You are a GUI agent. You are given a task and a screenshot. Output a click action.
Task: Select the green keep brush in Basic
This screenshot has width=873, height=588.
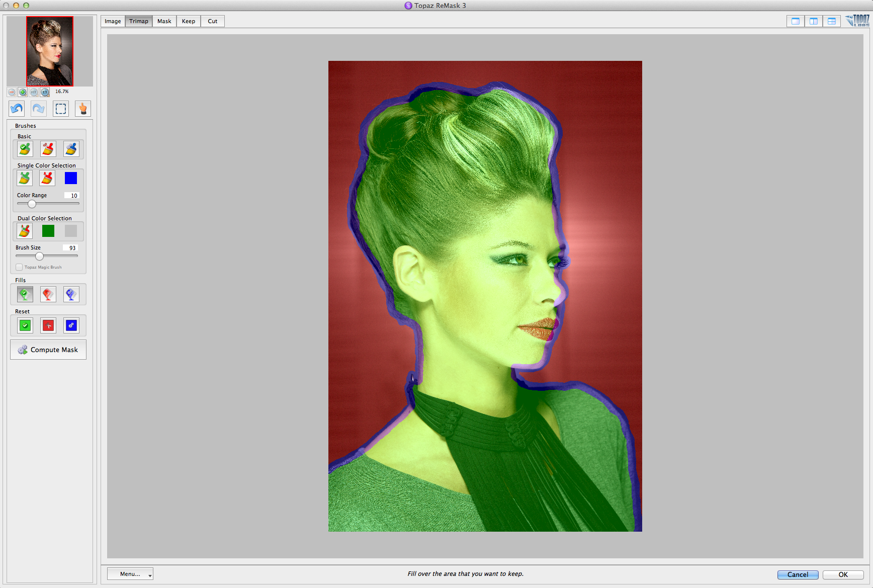25,149
